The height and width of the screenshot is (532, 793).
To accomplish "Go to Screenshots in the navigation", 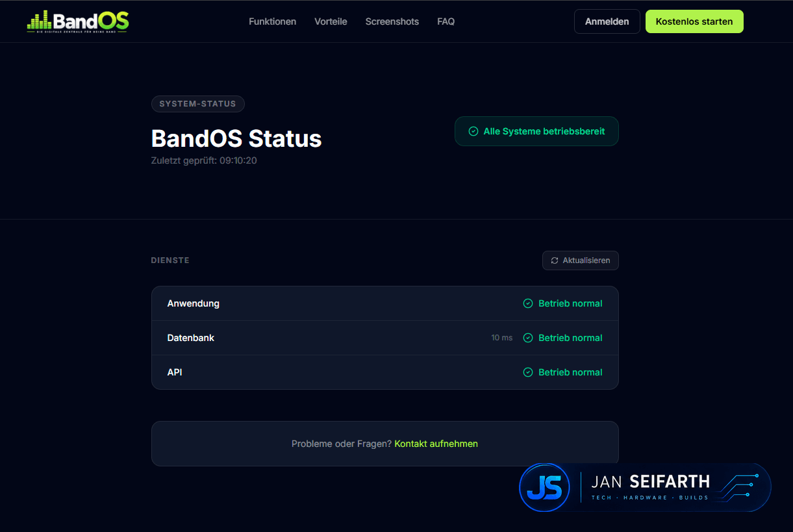I will 392,21.
